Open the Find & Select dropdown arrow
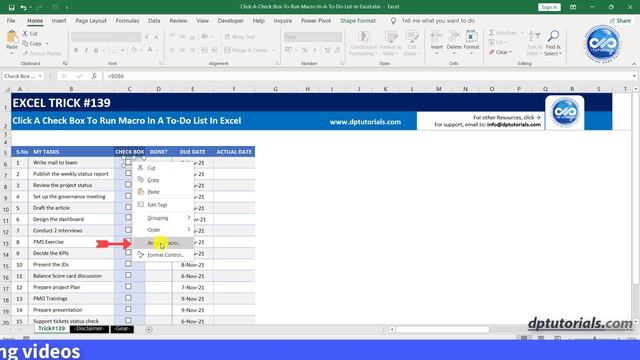 point(560,53)
